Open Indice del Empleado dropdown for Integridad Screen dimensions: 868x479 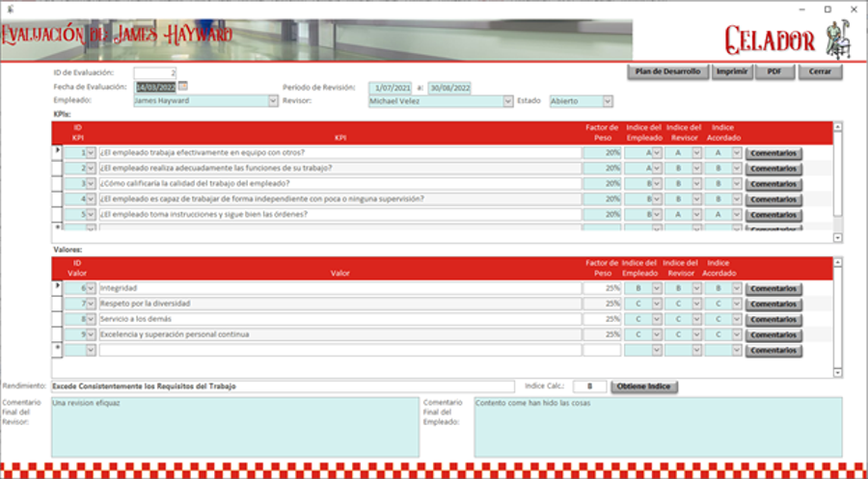(657, 288)
